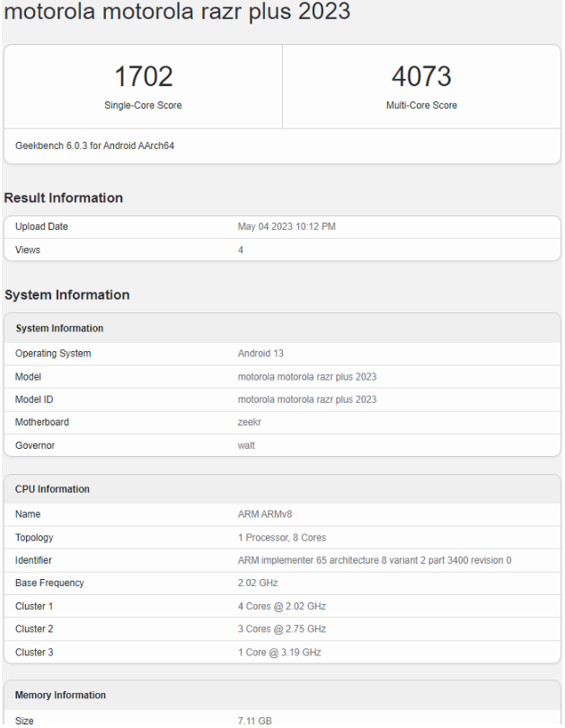This screenshot has width=565, height=728.
Task: Select the 'Multi-Core Score' label
Action: tap(421, 106)
